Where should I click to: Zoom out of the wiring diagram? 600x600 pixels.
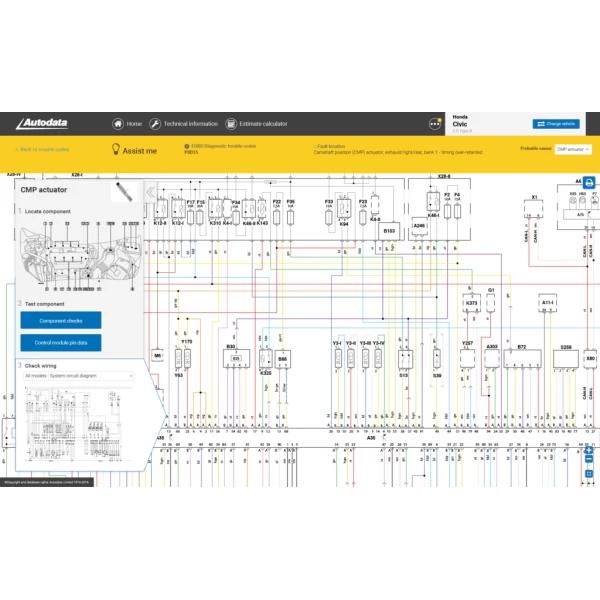pos(589,459)
